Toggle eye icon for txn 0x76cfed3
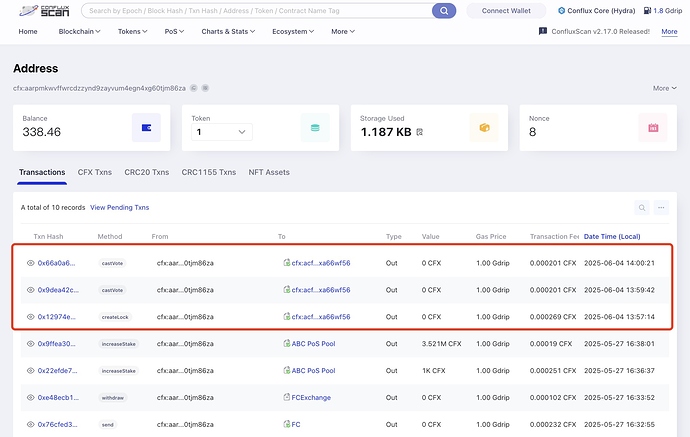 (30, 424)
